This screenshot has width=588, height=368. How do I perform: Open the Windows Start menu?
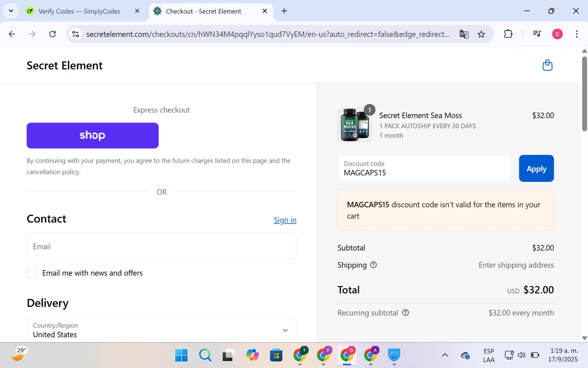(x=181, y=355)
